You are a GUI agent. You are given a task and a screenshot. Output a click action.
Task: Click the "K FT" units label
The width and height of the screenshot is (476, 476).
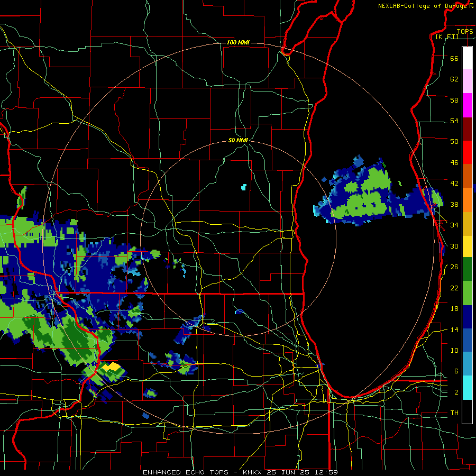point(447,36)
